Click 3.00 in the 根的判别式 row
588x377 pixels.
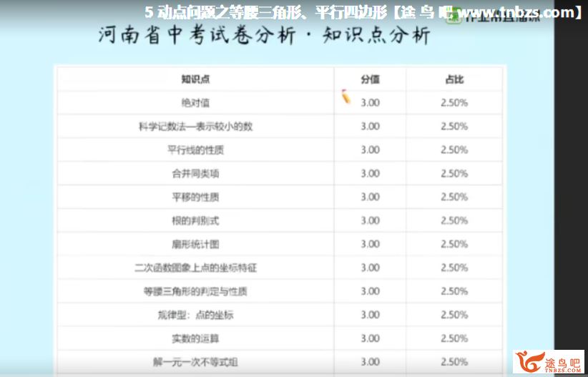[x=370, y=220]
